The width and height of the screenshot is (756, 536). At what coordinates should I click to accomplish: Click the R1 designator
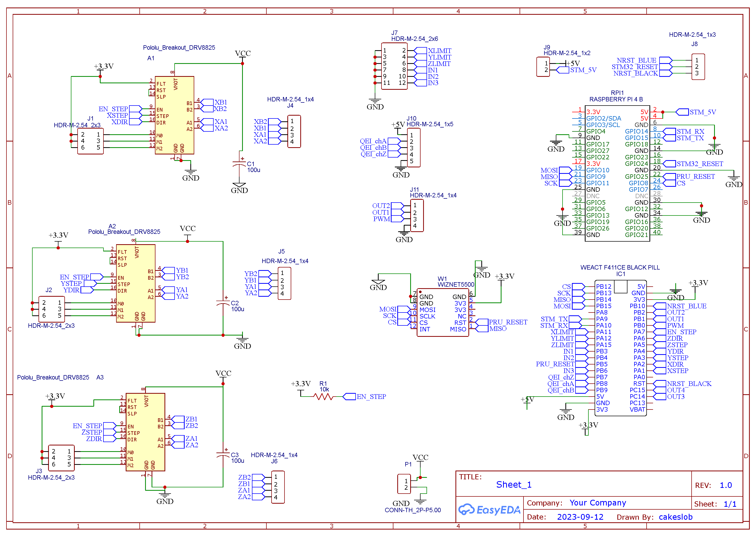(x=323, y=384)
